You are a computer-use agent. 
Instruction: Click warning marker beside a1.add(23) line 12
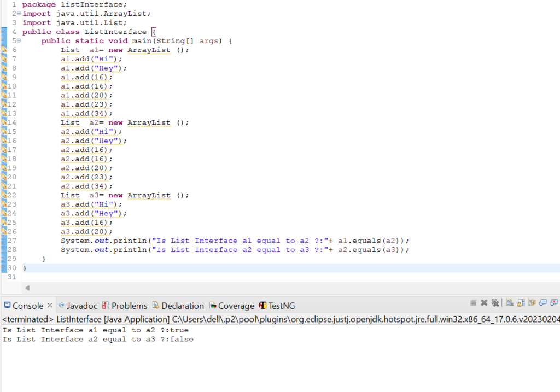pos(4,104)
